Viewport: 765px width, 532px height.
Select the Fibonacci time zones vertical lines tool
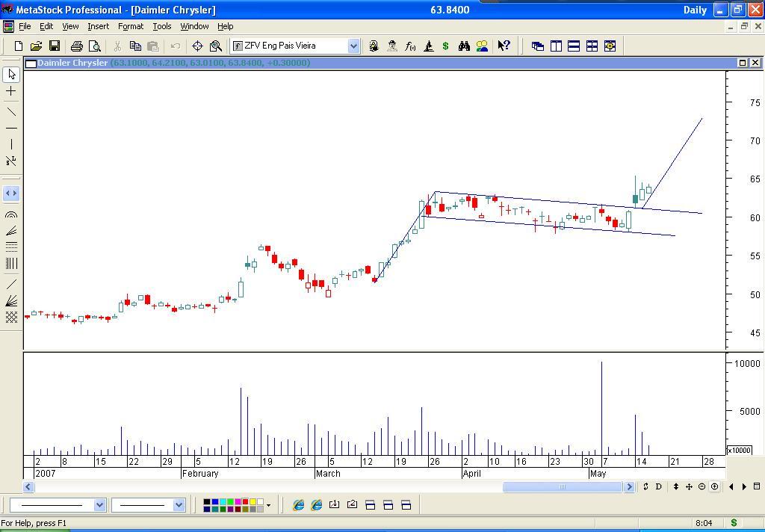11,264
